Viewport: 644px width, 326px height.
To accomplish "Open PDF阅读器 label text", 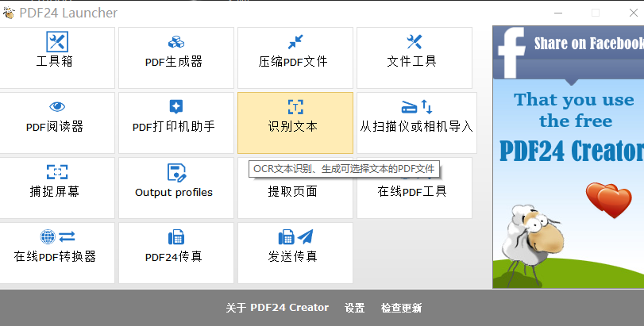I will click(x=55, y=126).
